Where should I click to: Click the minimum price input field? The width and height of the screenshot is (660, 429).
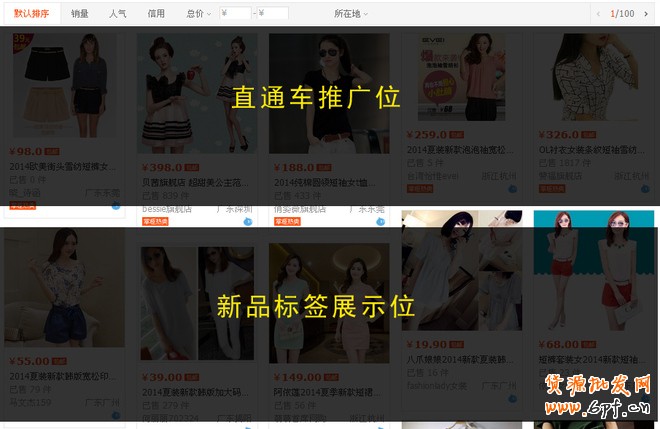click(237, 13)
